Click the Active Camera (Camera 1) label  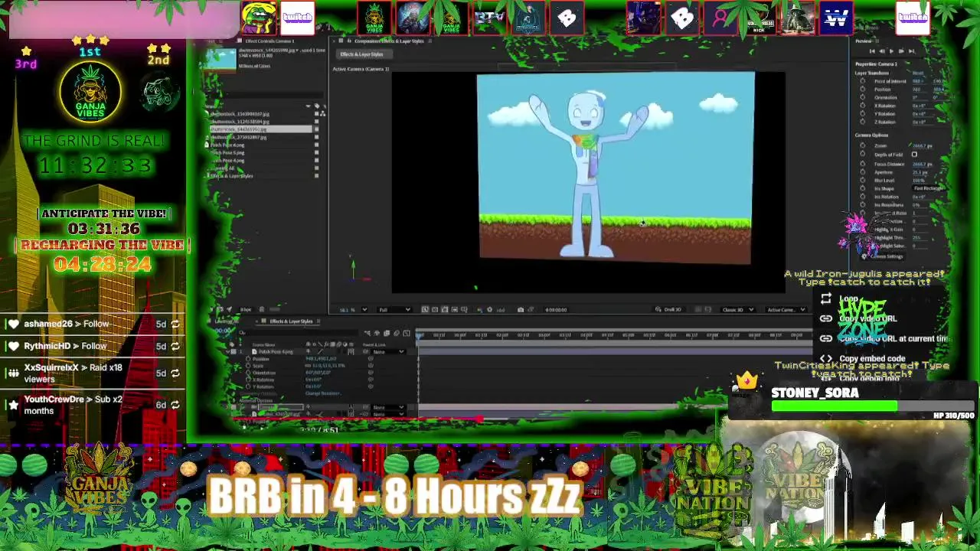[361, 69]
